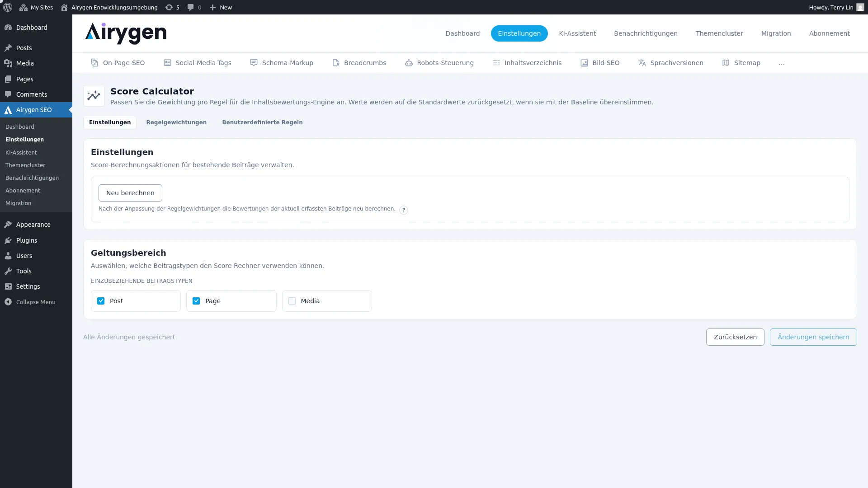The height and width of the screenshot is (488, 868).
Task: Open the help question mark tooltip
Action: coord(404,210)
